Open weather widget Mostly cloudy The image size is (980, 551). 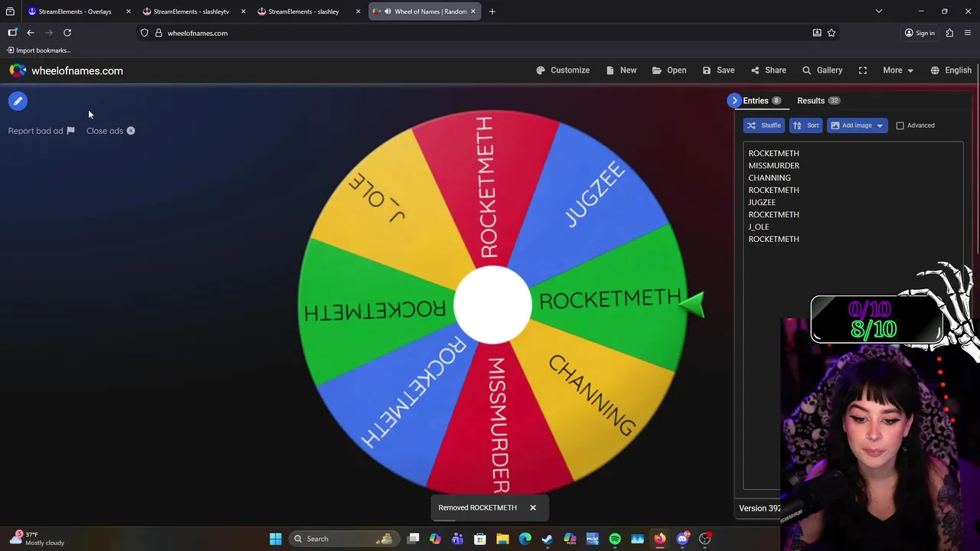click(37, 539)
